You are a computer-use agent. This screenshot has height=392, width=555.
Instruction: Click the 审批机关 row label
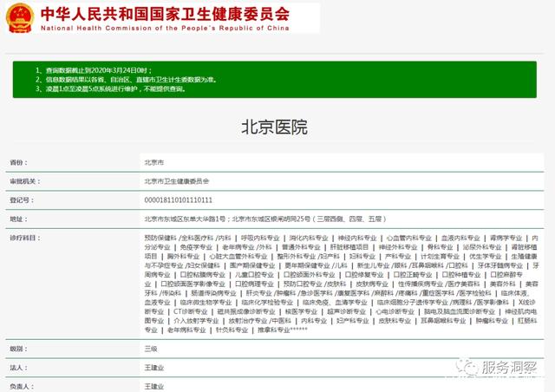(23, 180)
